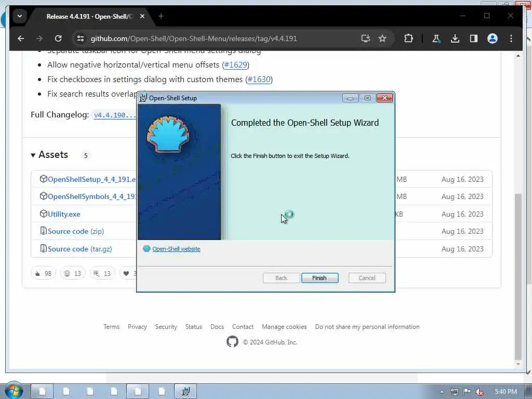
Task: Click the 5:40 PM clock
Action: (x=506, y=392)
